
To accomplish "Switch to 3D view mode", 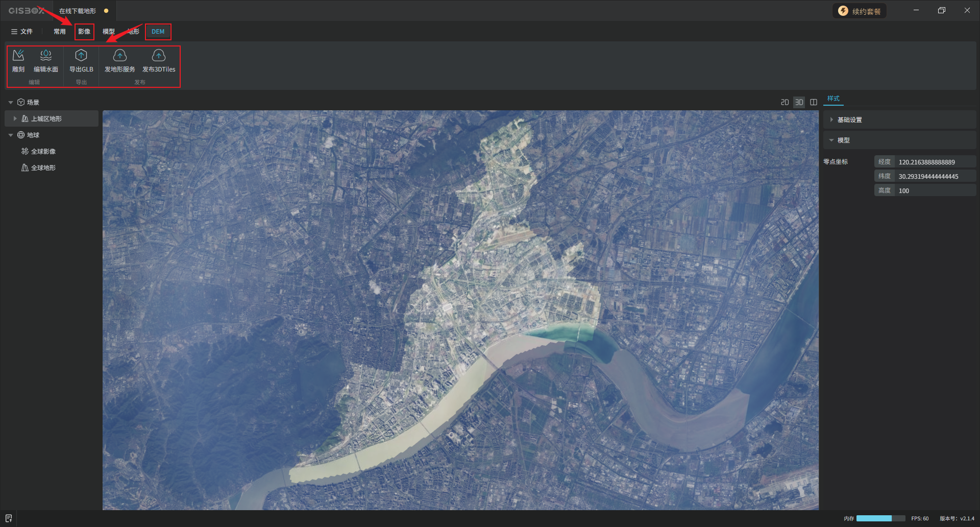I will (799, 103).
